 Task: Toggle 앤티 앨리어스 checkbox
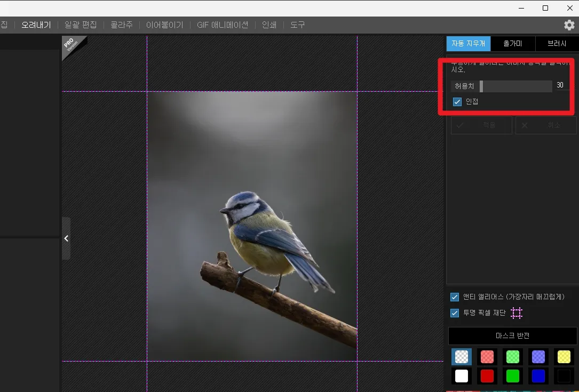(x=455, y=297)
